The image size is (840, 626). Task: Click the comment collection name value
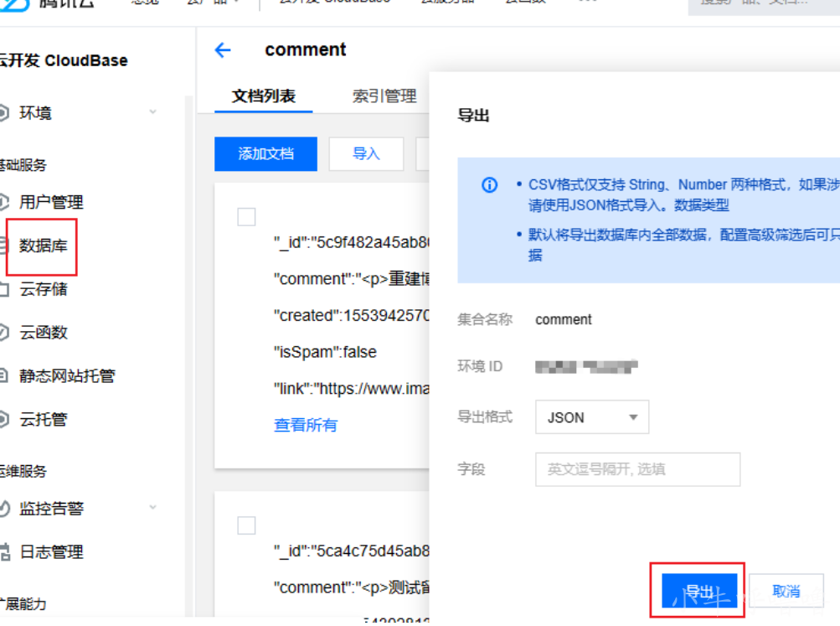(x=564, y=320)
